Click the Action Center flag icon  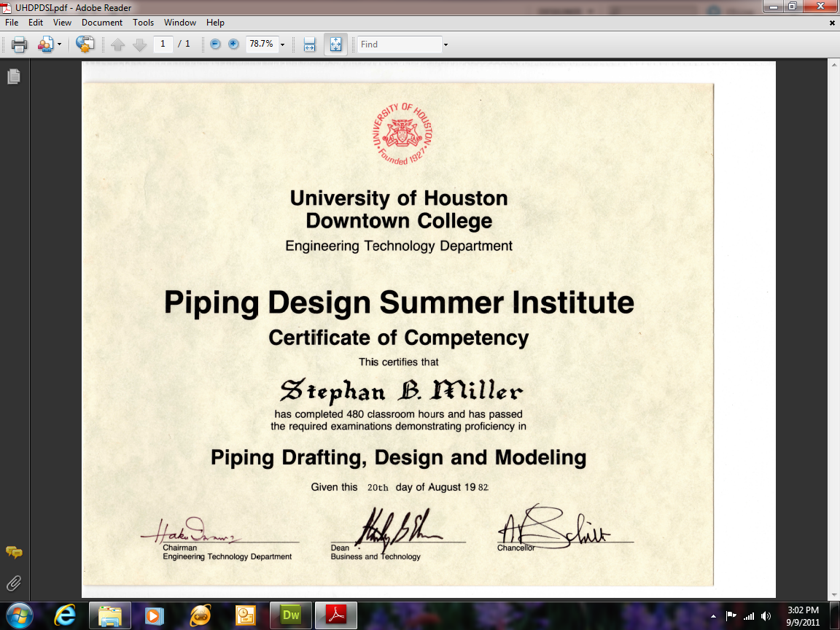click(731, 616)
